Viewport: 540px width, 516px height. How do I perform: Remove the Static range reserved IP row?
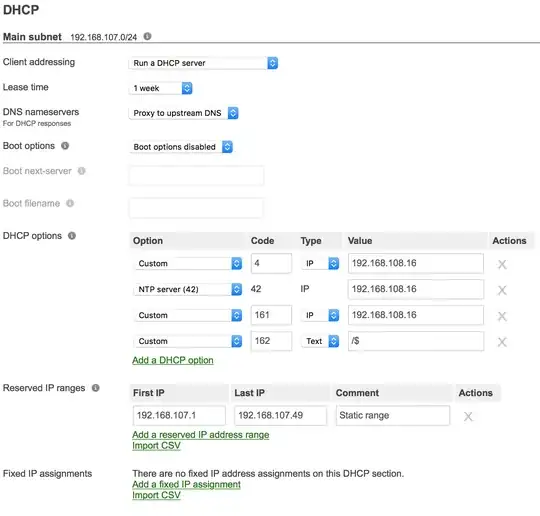pos(468,416)
